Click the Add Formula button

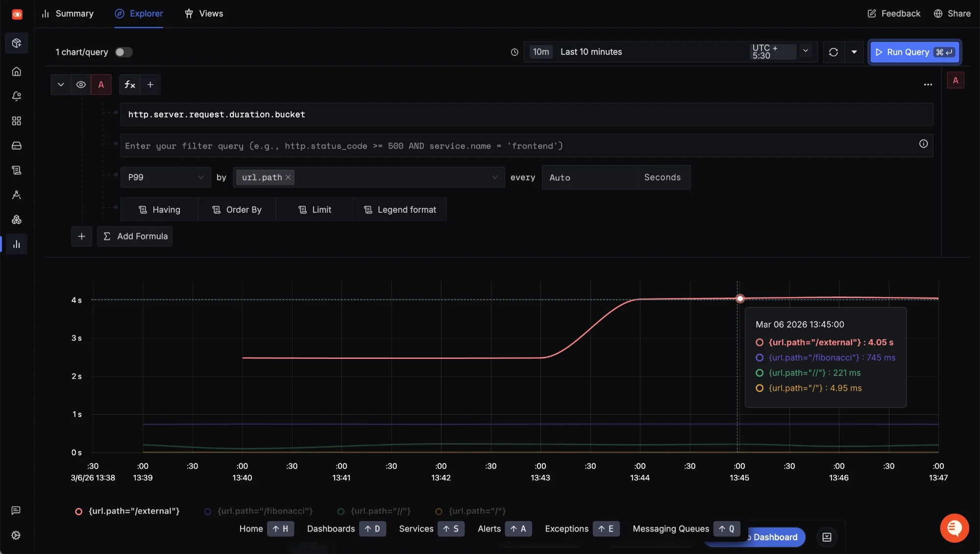coord(135,236)
